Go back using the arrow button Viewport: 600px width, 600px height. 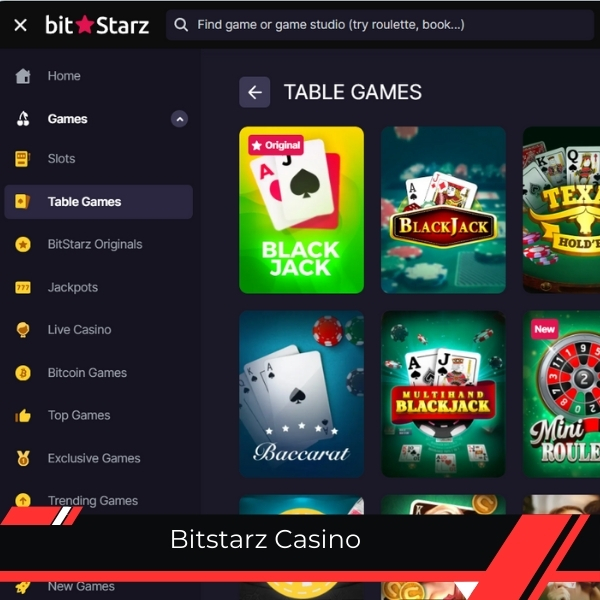tap(254, 92)
